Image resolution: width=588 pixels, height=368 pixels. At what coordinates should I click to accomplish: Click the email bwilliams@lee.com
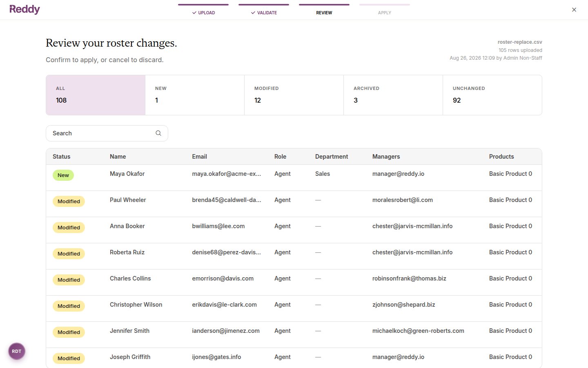(x=218, y=226)
